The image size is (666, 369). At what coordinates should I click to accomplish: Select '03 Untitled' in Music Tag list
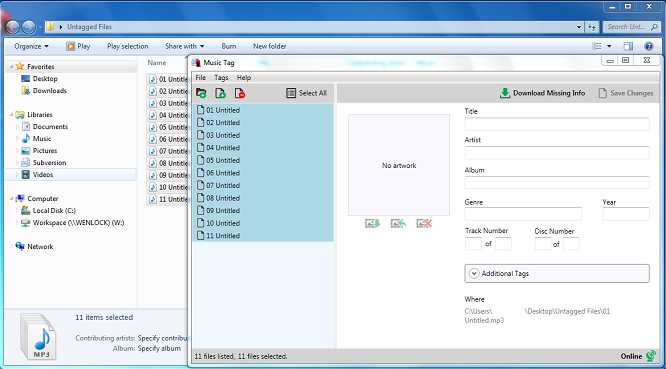point(263,135)
